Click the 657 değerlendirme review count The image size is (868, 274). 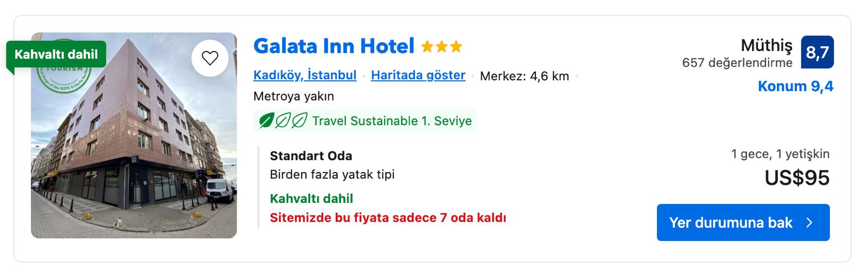tap(737, 63)
